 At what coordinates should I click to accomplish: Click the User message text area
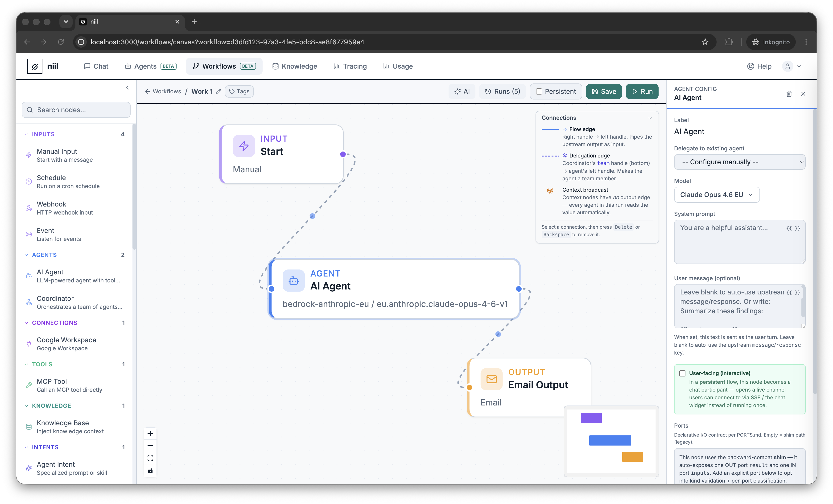(x=739, y=306)
